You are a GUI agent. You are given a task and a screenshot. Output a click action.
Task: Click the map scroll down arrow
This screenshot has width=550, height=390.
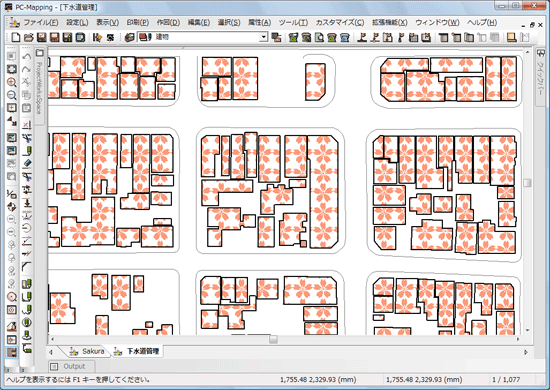[x=527, y=330]
